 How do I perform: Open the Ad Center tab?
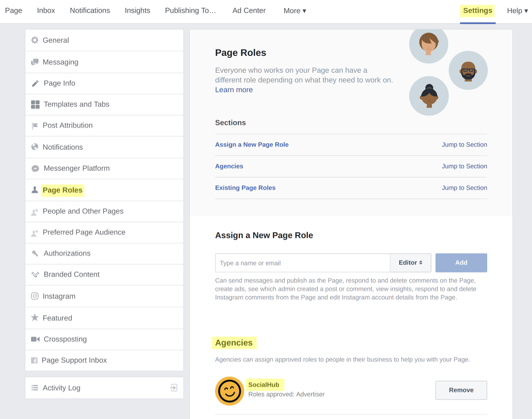coord(249,11)
